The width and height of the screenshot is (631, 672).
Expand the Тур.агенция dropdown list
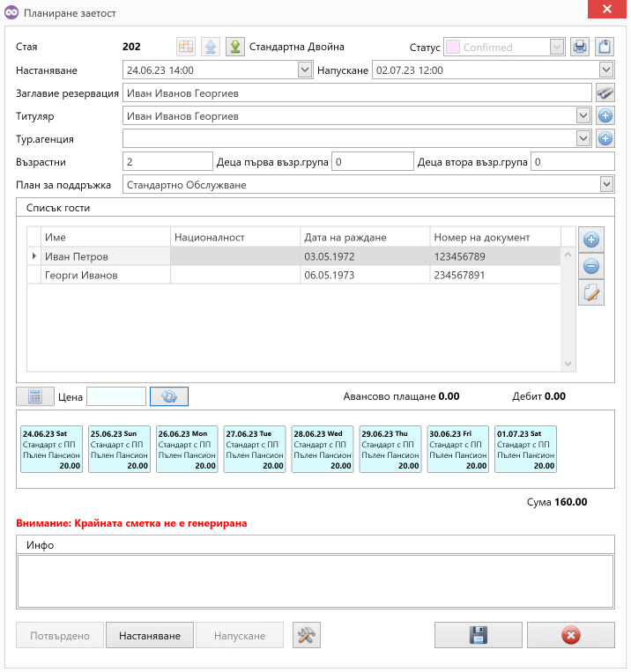pos(583,138)
